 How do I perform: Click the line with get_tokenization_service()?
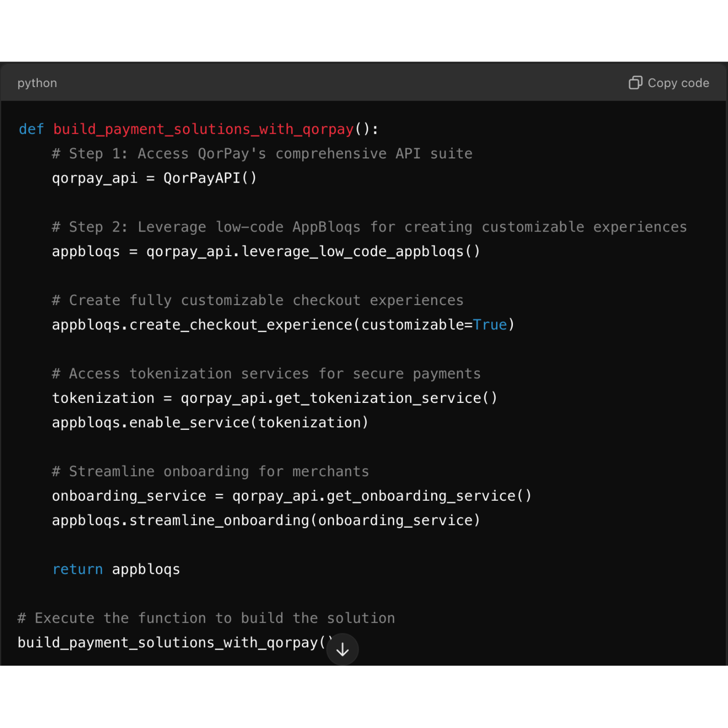[275, 398]
